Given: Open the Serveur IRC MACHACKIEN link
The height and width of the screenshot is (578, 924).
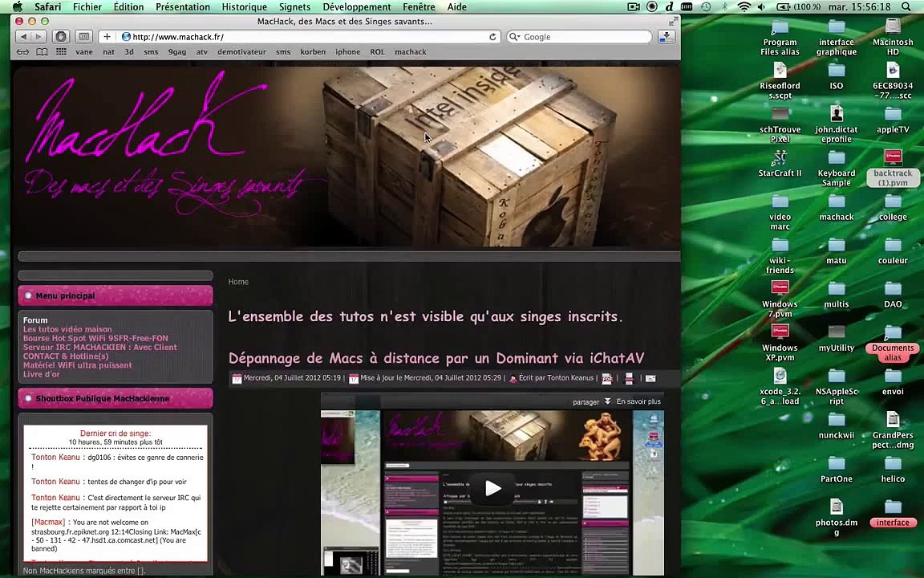Looking at the screenshot, I should coord(99,347).
